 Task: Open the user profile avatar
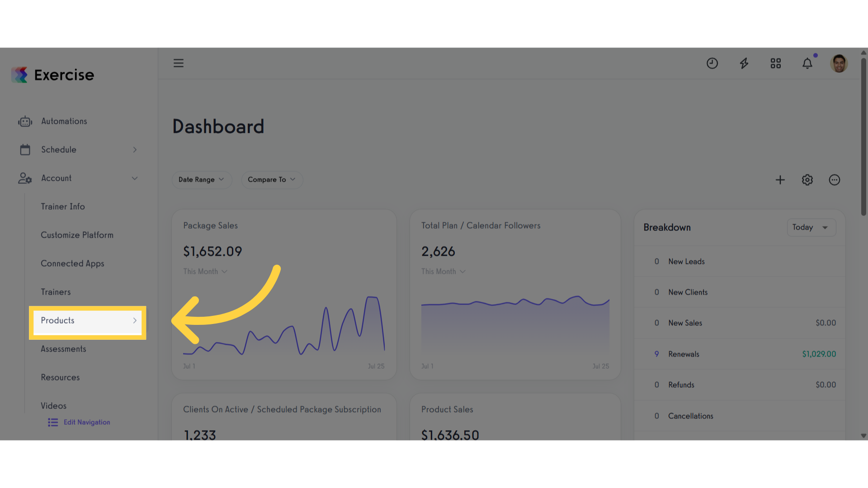(x=839, y=63)
